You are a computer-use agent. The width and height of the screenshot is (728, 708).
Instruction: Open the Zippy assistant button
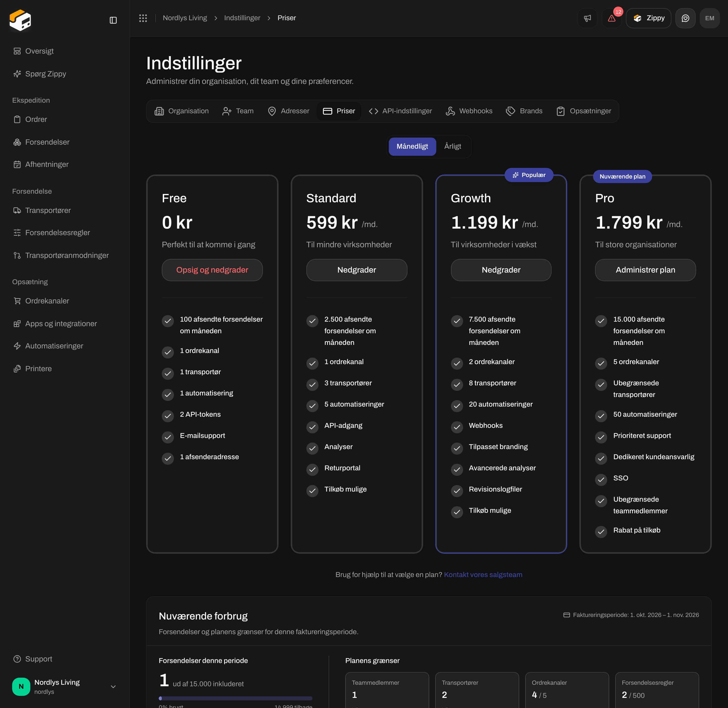(x=648, y=18)
